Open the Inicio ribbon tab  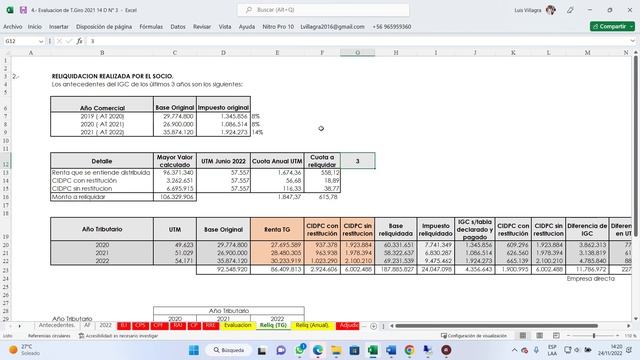pos(35,27)
